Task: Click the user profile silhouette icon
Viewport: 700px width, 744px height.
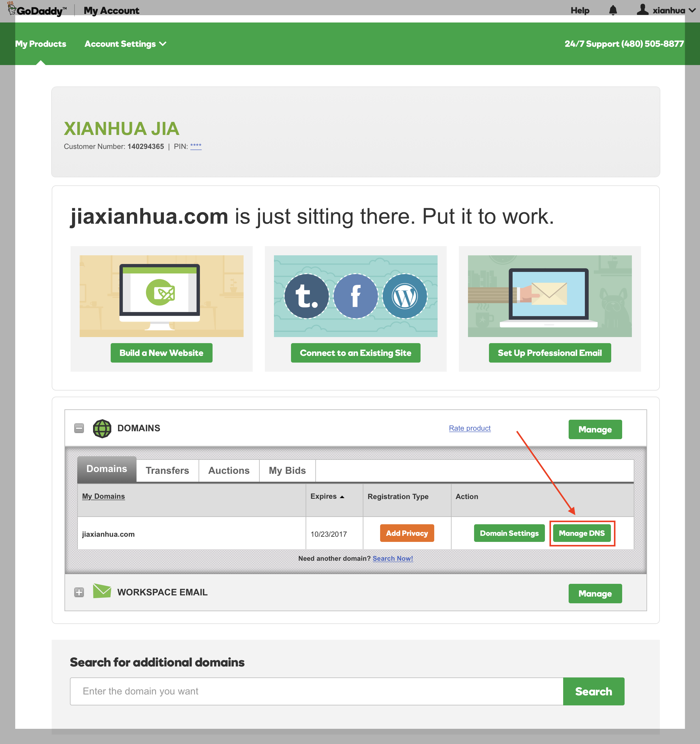Action: [x=643, y=10]
